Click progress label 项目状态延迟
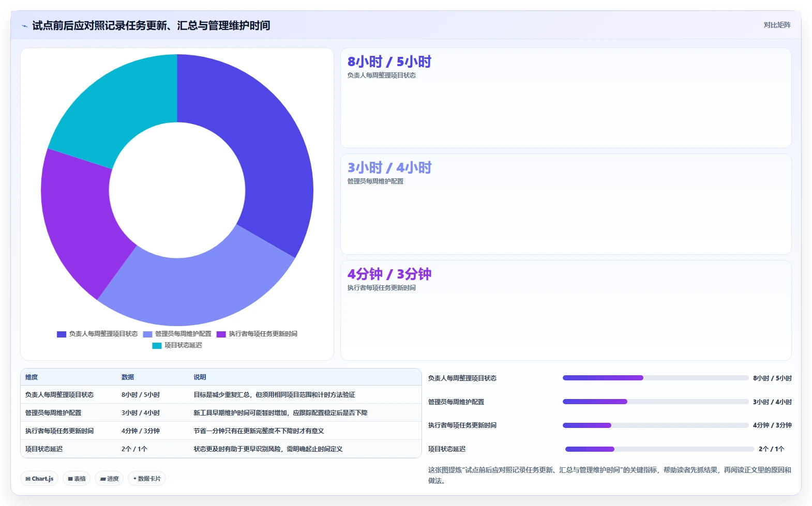This screenshot has height=506, width=812. (x=447, y=449)
